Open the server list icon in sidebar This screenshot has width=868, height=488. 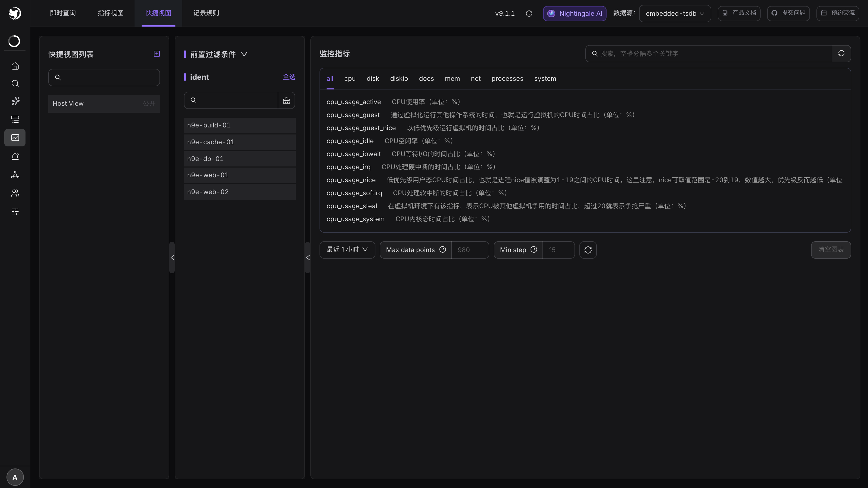click(15, 119)
